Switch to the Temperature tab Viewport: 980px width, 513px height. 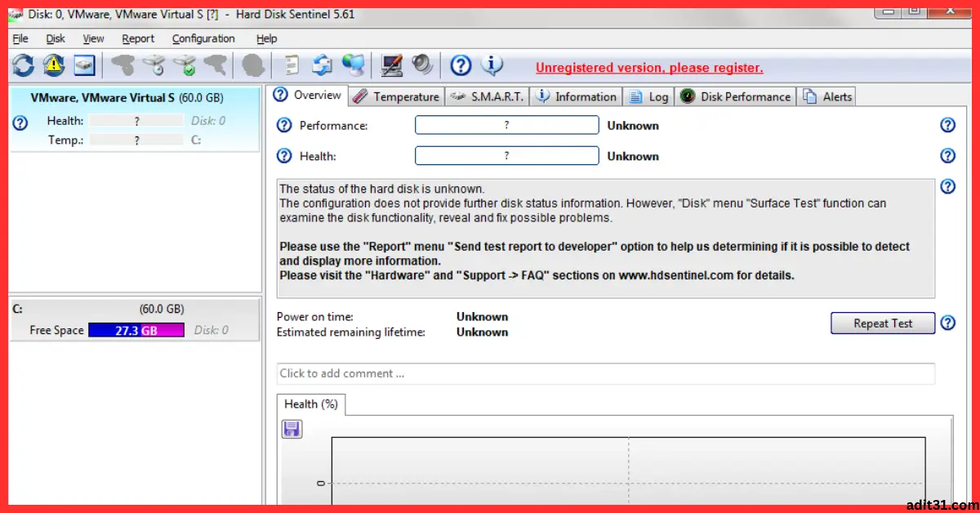[396, 96]
